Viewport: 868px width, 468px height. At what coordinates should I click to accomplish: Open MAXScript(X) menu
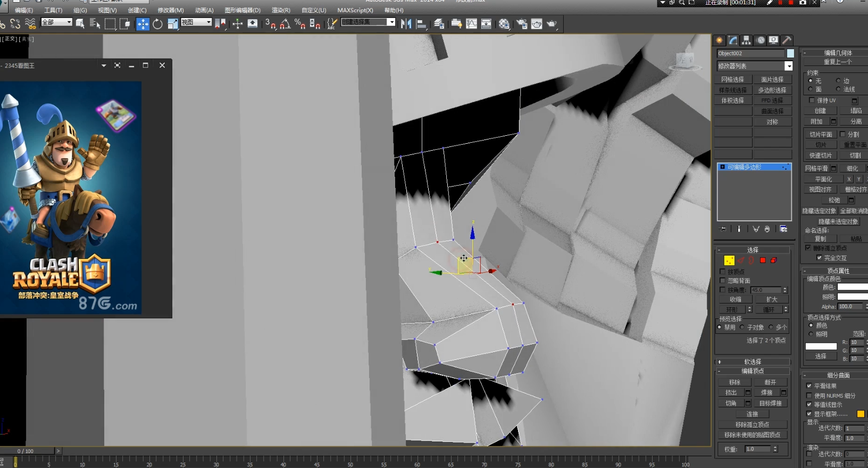(x=355, y=10)
